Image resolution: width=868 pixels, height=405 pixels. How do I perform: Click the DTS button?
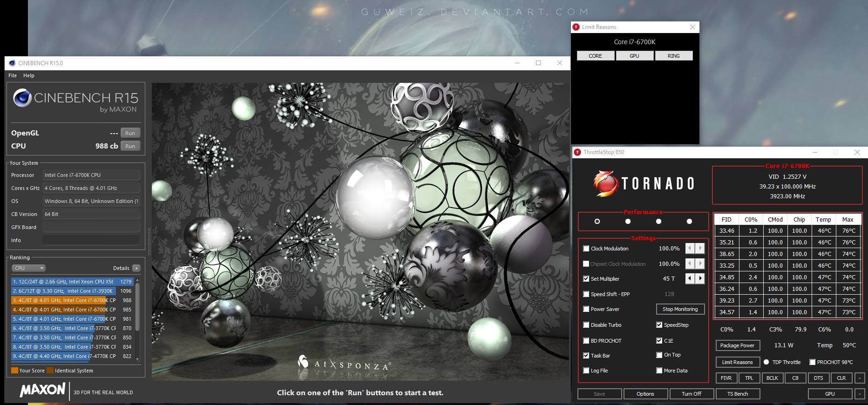point(818,378)
